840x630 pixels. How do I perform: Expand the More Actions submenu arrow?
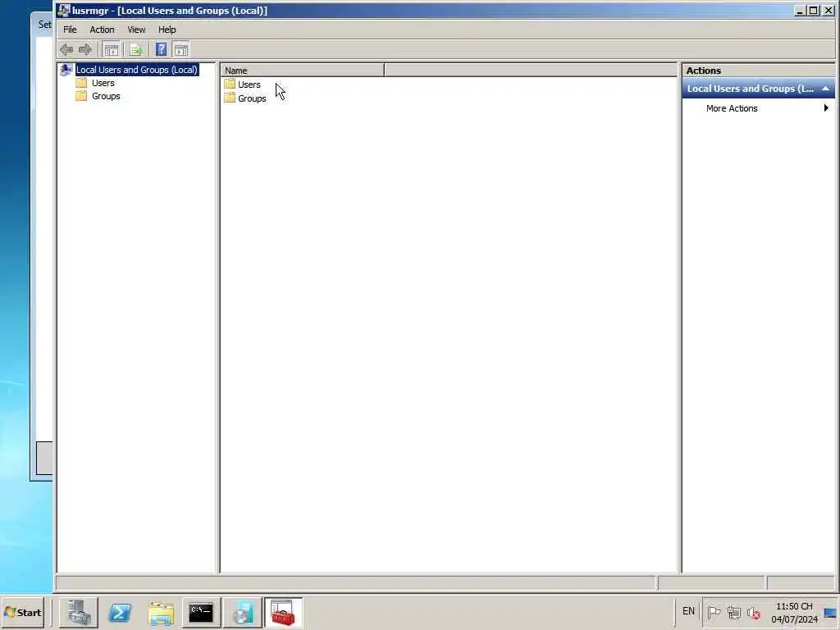(826, 108)
